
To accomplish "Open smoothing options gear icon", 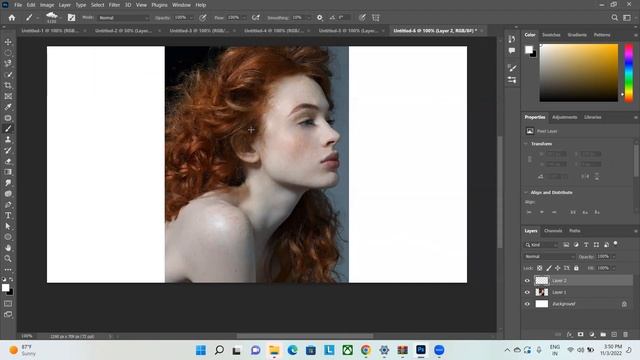I will click(320, 18).
